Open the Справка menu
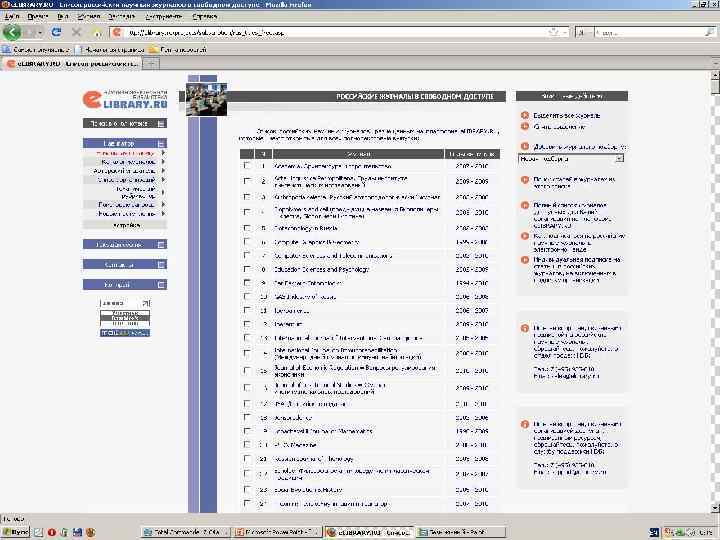 (205, 17)
